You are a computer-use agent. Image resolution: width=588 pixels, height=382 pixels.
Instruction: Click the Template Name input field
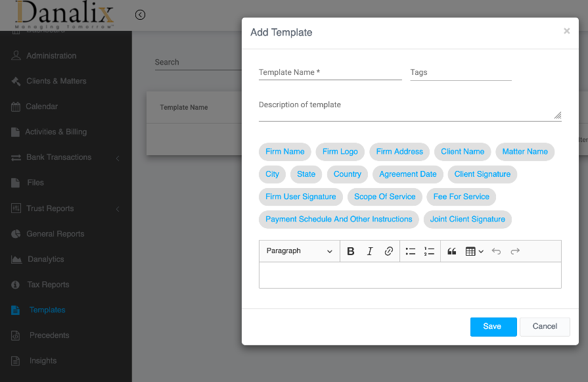(330, 72)
